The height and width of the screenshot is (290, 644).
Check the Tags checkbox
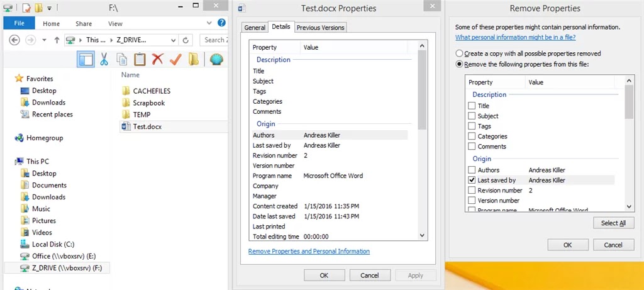[472, 126]
